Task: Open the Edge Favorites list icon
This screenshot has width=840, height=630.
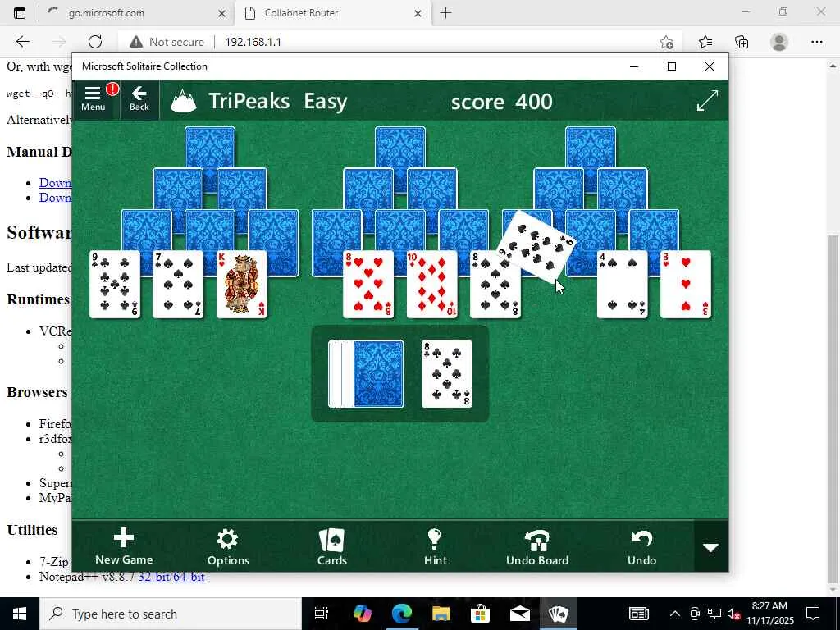Action: (705, 42)
